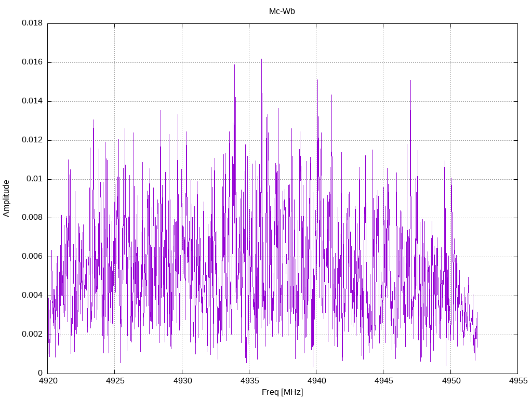Click the 4955 frequency tick label
The width and height of the screenshot is (532, 399).
518,381
